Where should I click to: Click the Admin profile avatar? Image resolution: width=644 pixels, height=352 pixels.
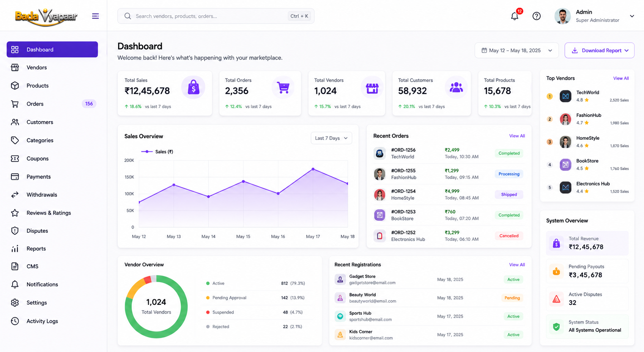pos(562,16)
